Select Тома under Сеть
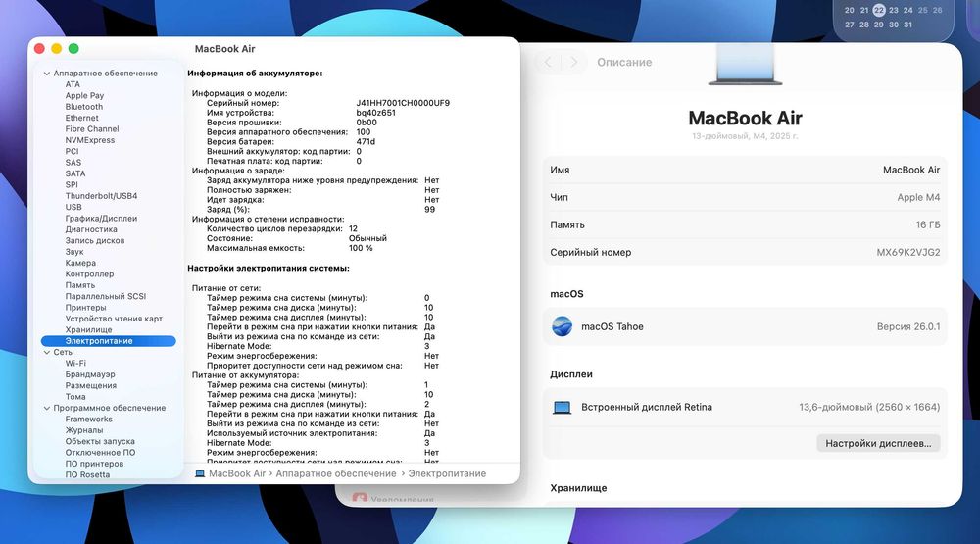The height and width of the screenshot is (544, 980). (x=75, y=397)
